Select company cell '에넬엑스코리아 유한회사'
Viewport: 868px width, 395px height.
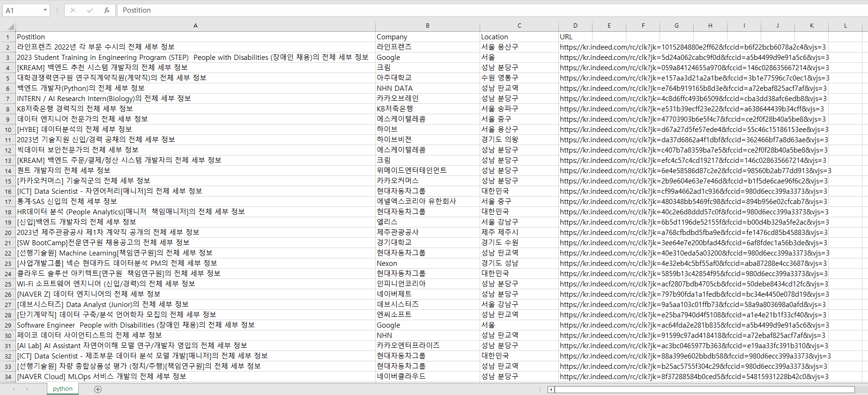(x=428, y=201)
